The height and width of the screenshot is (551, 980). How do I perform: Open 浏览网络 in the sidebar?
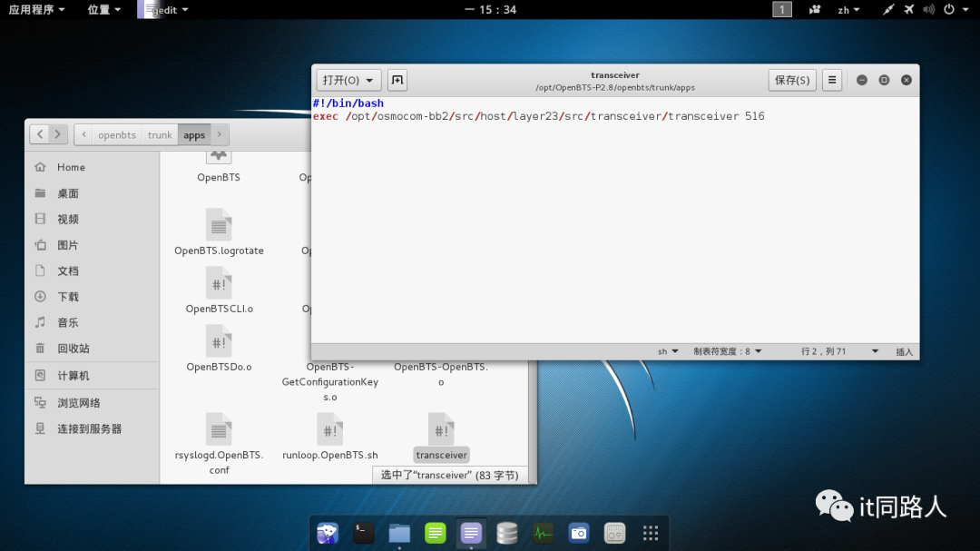click(92, 403)
